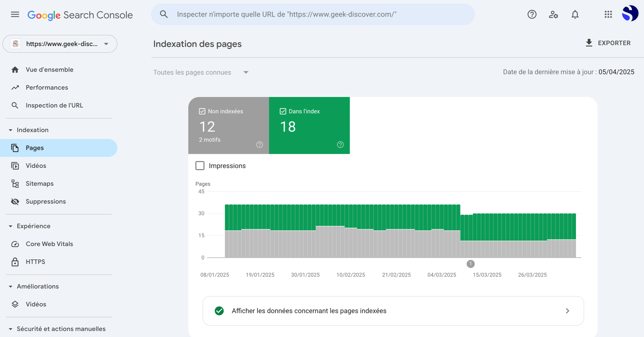Click the EXPORTER button

[x=609, y=43]
